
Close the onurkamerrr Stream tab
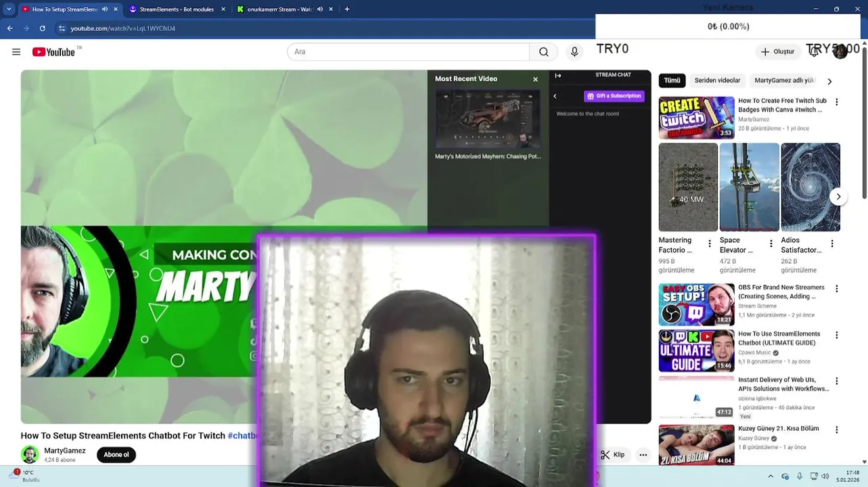332,9
